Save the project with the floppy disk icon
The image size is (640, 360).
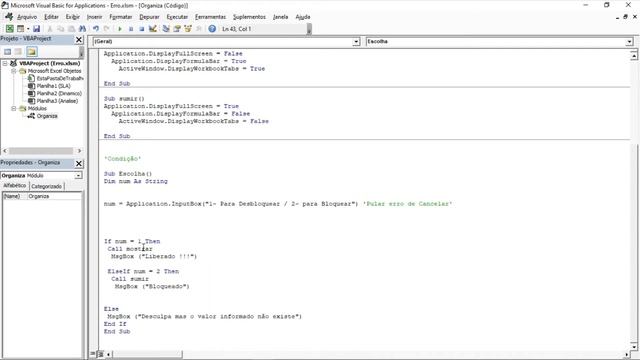pyautogui.click(x=36, y=29)
